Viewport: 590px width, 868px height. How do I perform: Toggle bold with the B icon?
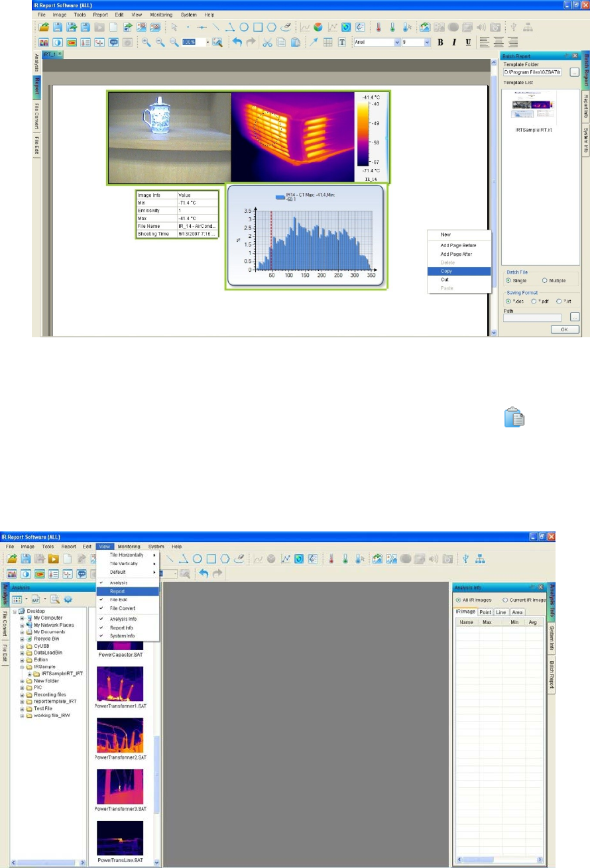[x=440, y=42]
